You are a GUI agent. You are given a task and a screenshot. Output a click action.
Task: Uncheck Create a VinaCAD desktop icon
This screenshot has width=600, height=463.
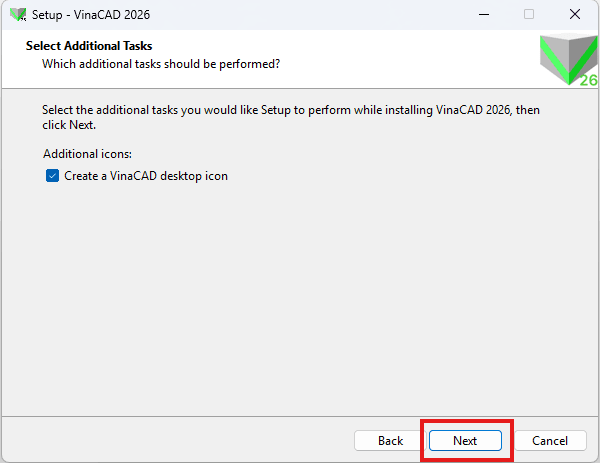(x=52, y=176)
